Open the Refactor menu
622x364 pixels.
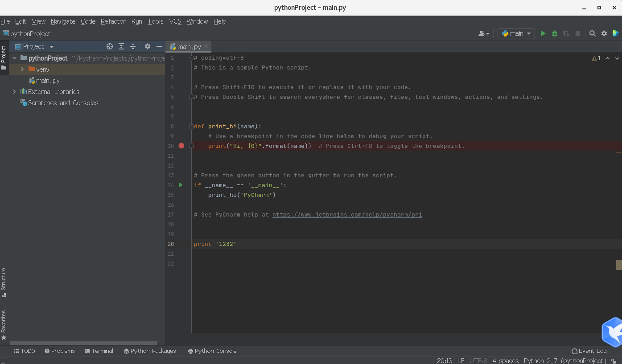pyautogui.click(x=113, y=21)
